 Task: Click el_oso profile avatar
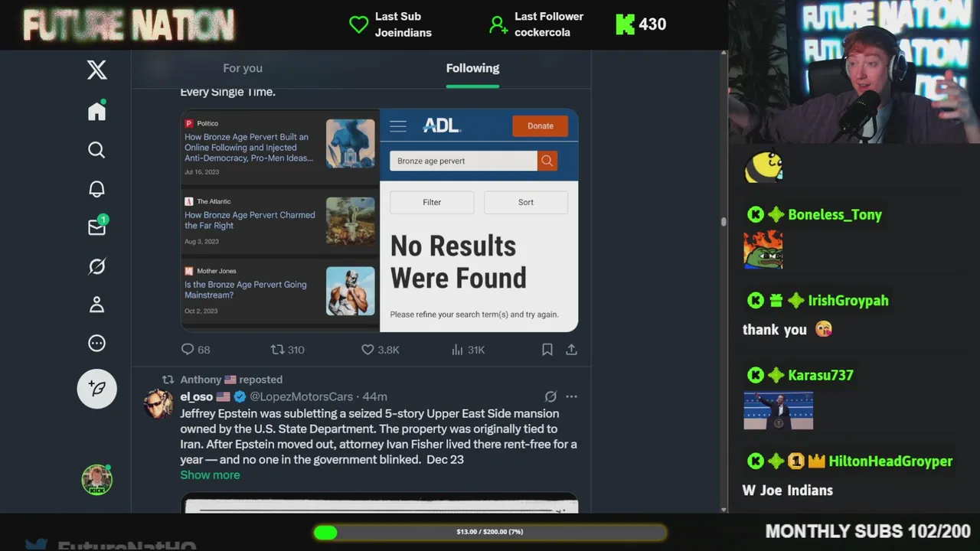pos(158,403)
